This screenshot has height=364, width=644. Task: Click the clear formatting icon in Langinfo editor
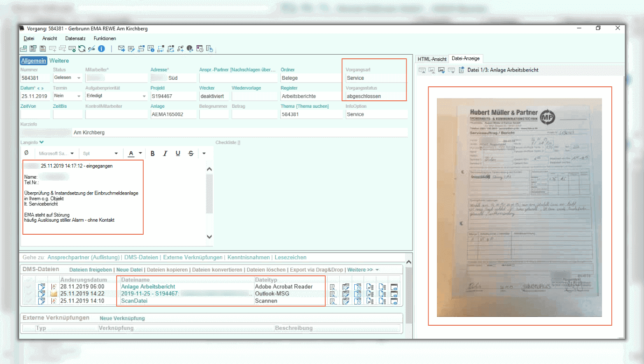click(x=26, y=153)
